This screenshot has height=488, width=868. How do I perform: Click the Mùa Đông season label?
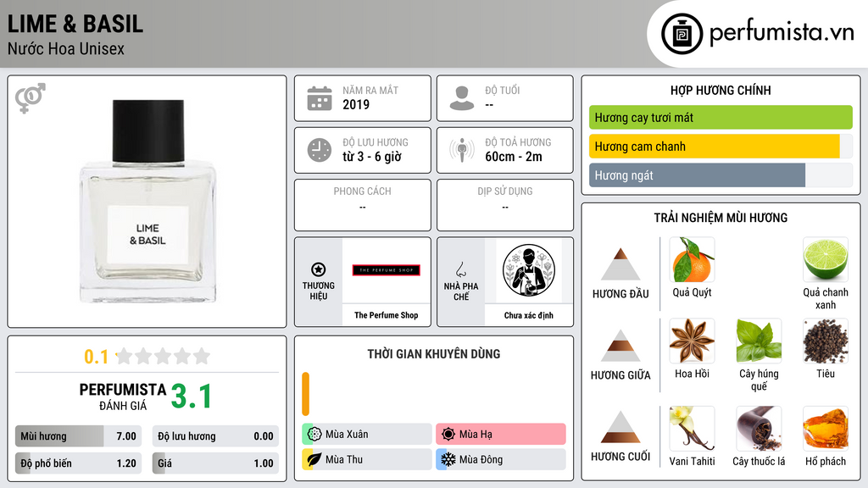481,459
